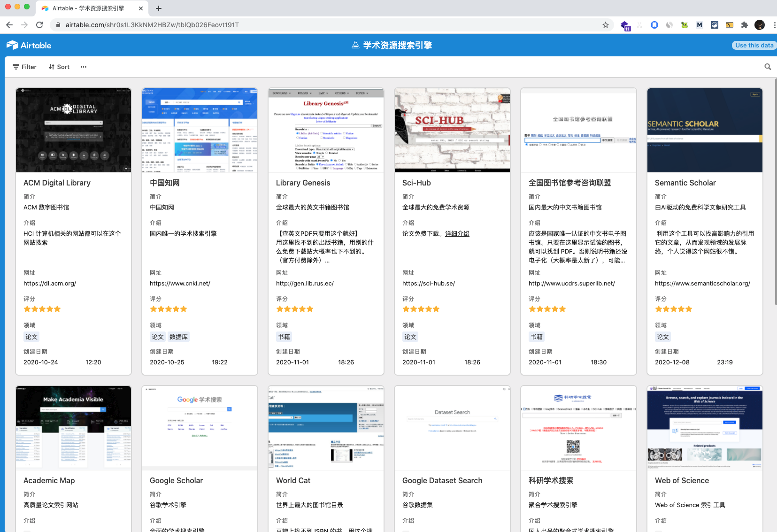Viewport: 777px width, 532px height.
Task: Open the Sci-Hub card thumbnail
Action: click(x=452, y=130)
